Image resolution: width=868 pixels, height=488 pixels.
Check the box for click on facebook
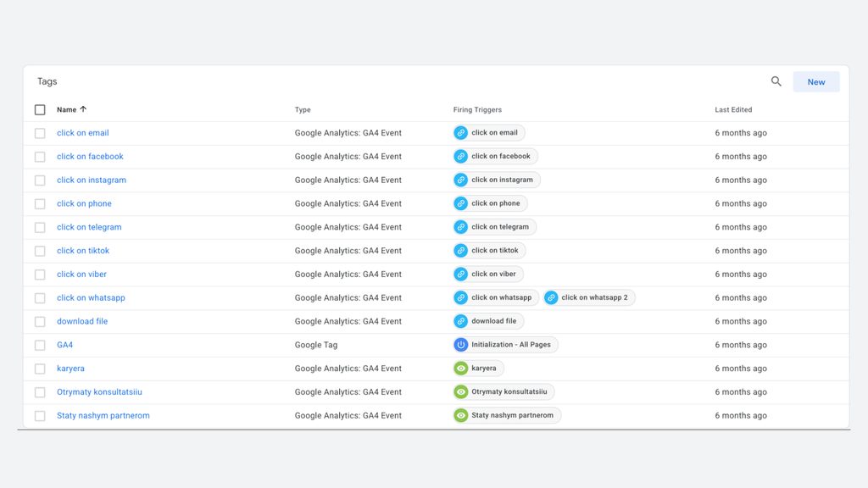click(x=40, y=157)
